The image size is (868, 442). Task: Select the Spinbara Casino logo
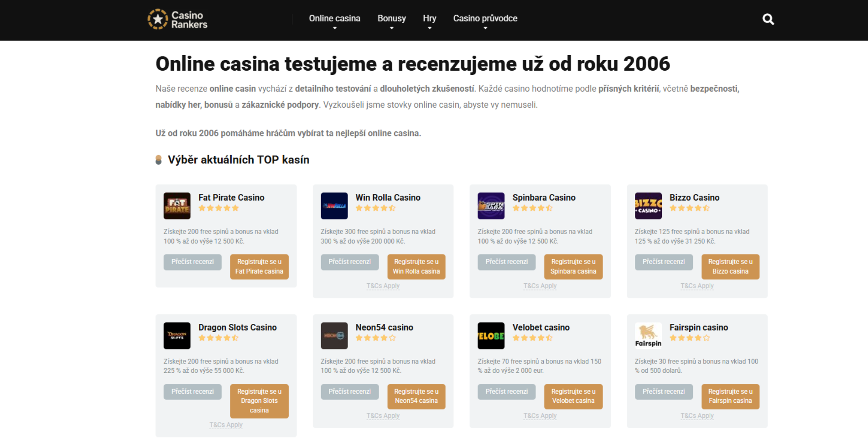tap(491, 206)
